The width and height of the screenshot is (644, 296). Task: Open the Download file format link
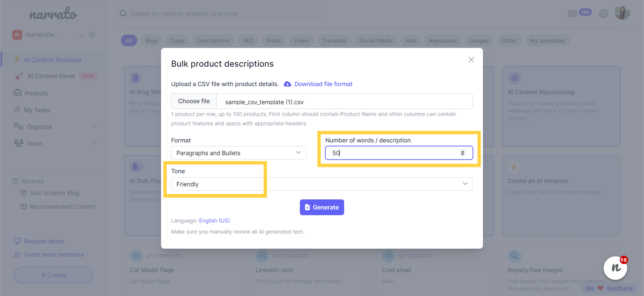[x=323, y=84]
